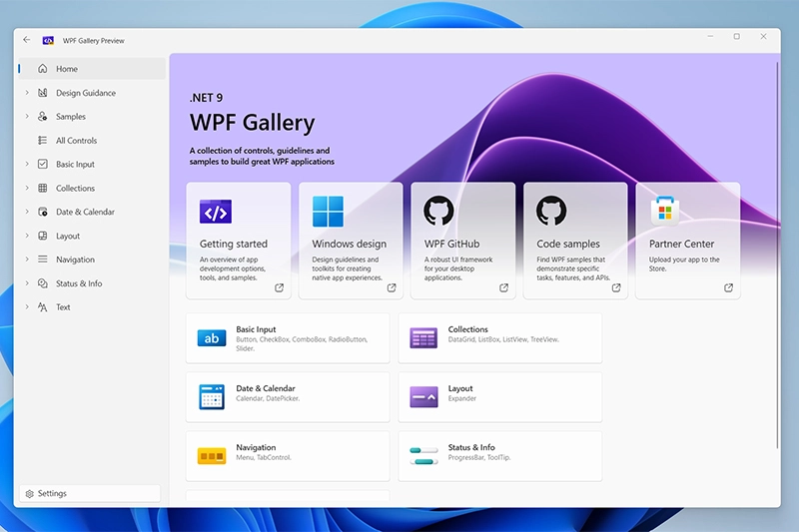Open the Basic Input tile title
The width and height of the screenshot is (799, 532).
coord(256,329)
